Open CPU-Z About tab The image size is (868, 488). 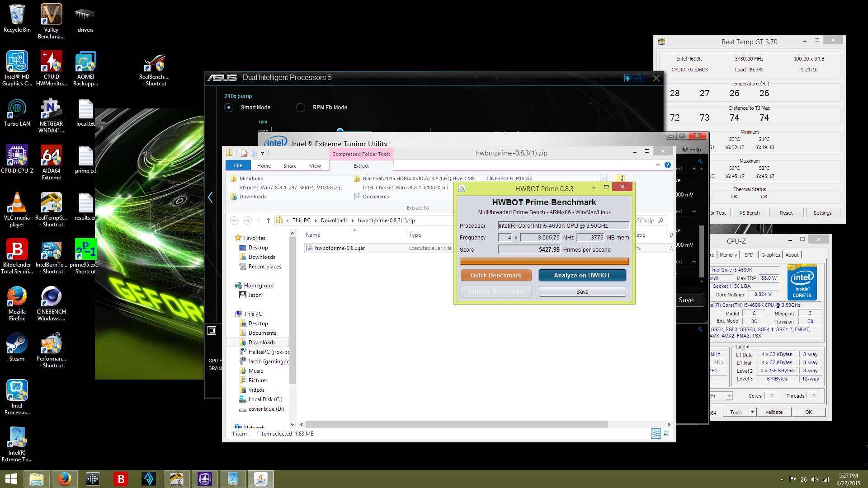pos(792,255)
